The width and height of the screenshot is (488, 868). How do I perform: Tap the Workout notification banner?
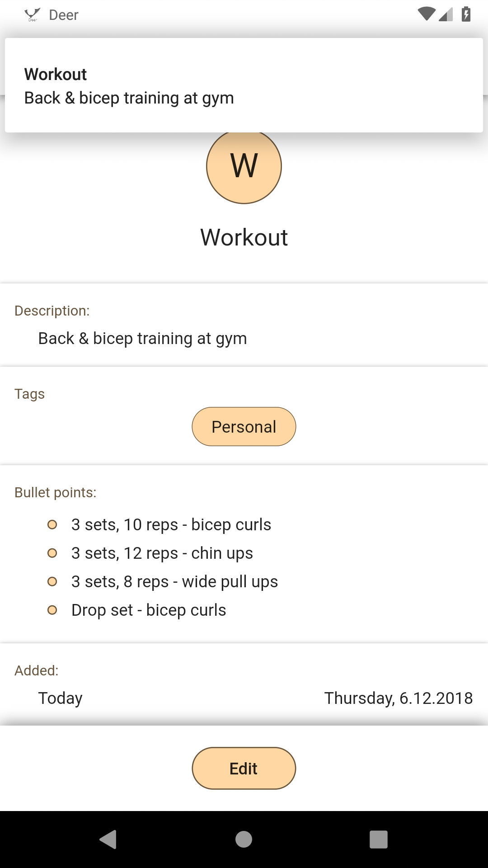tap(244, 85)
